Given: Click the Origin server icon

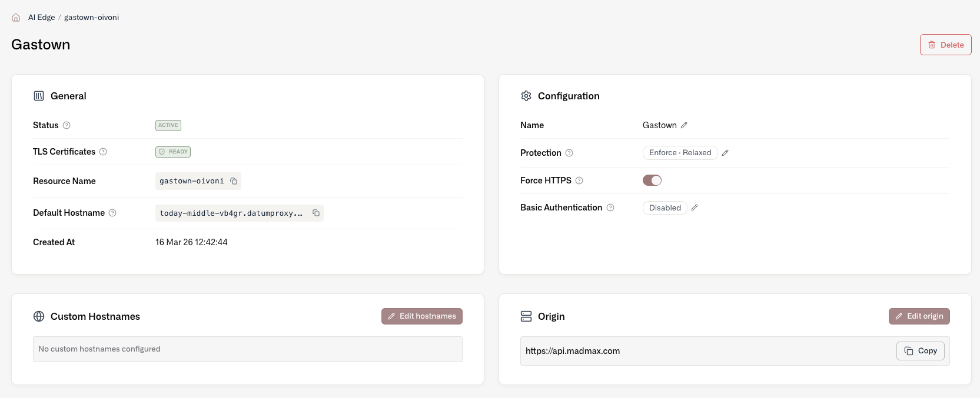Looking at the screenshot, I should pos(526,316).
